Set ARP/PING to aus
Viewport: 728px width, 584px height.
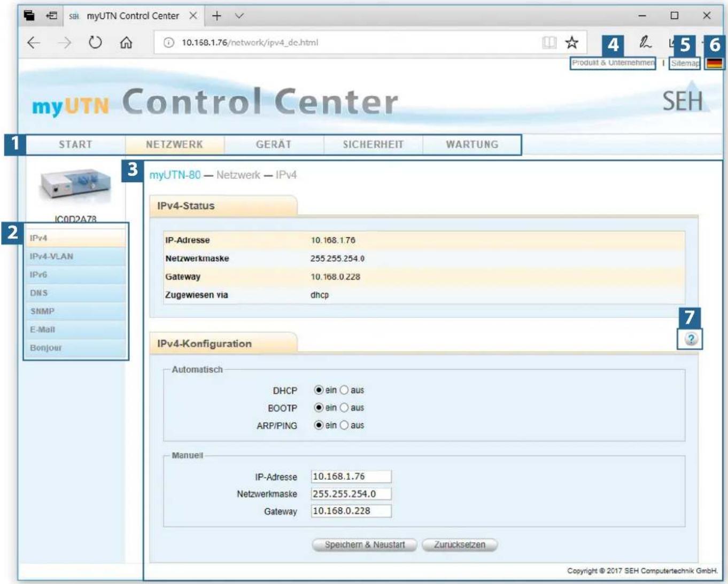[x=344, y=425]
